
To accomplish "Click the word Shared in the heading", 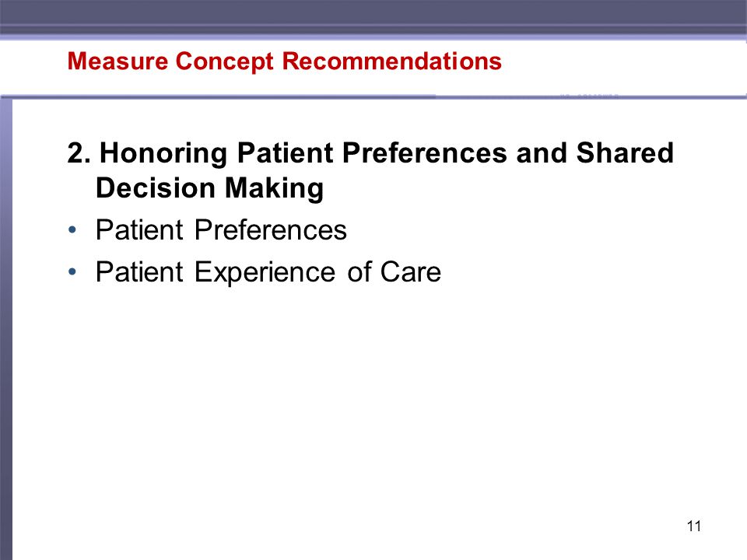I will pos(625,153).
